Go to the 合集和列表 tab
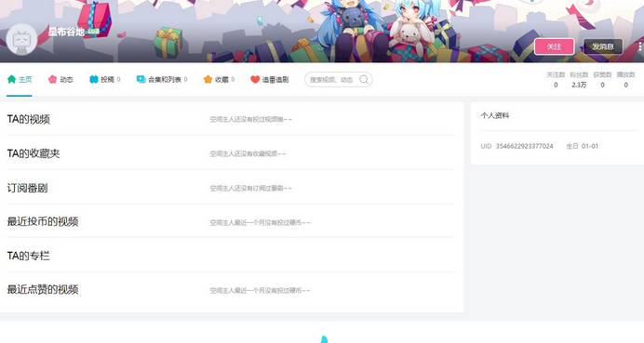The height and width of the screenshot is (343, 644). [x=162, y=80]
